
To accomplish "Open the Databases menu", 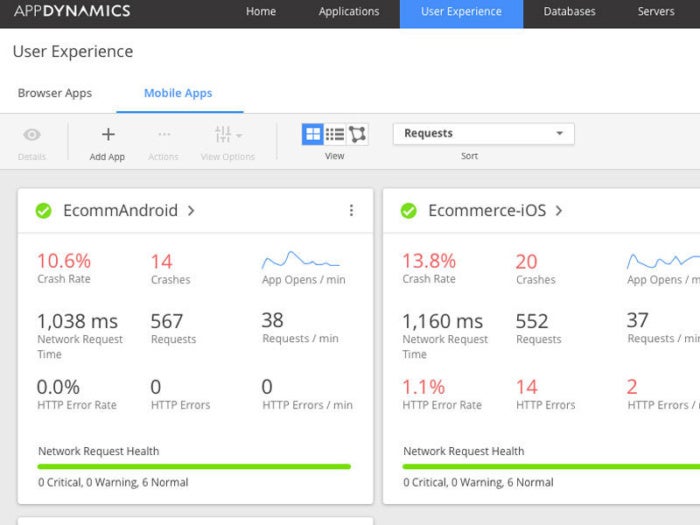I will 569,12.
